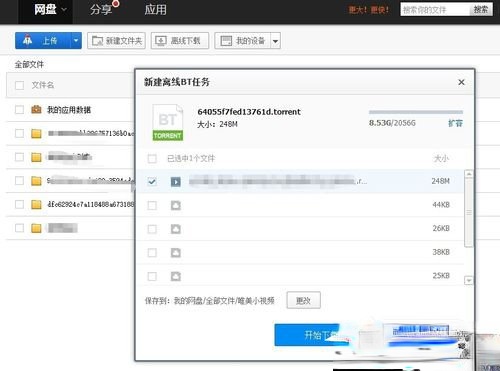Click the storage usage progress bar
Image resolution: width=500 pixels, height=371 pixels.
coord(416,112)
